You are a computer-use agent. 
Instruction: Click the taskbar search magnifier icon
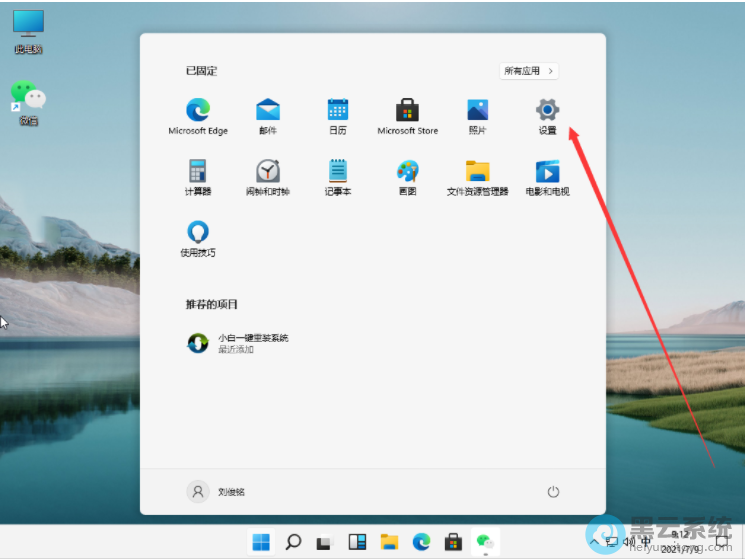coord(293,542)
